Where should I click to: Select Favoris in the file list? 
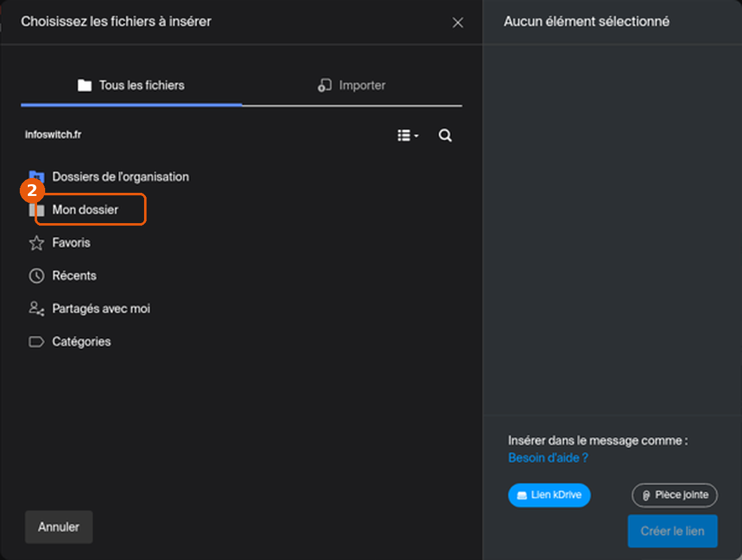71,243
